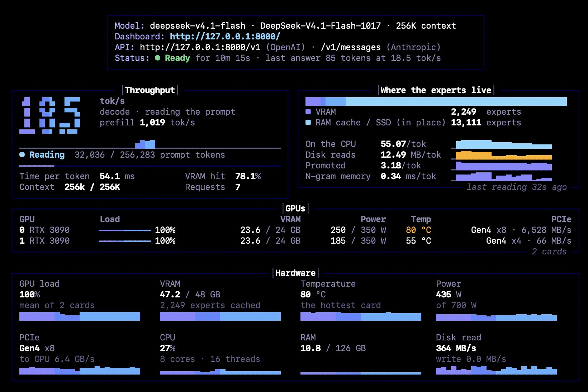Click the large 18.5 tok/s readout

[x=50, y=115]
